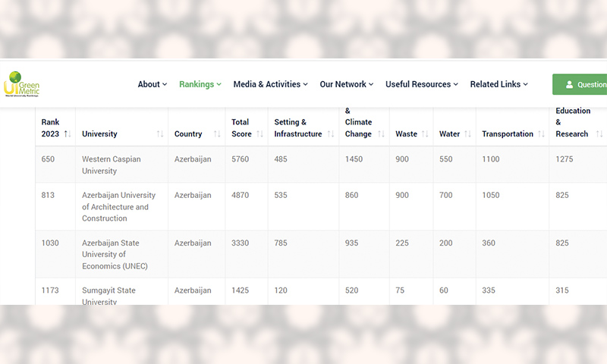This screenshot has width=607, height=364.
Task: Expand Media & Activities menu
Action: [271, 84]
